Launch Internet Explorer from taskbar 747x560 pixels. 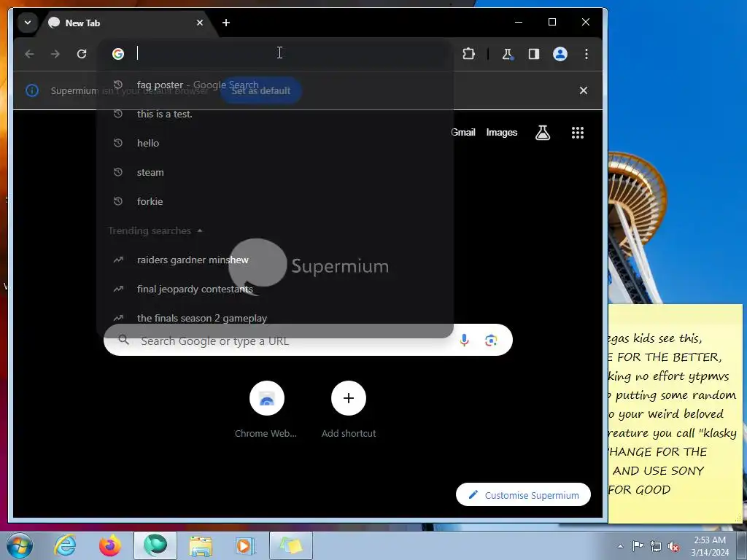pos(65,545)
